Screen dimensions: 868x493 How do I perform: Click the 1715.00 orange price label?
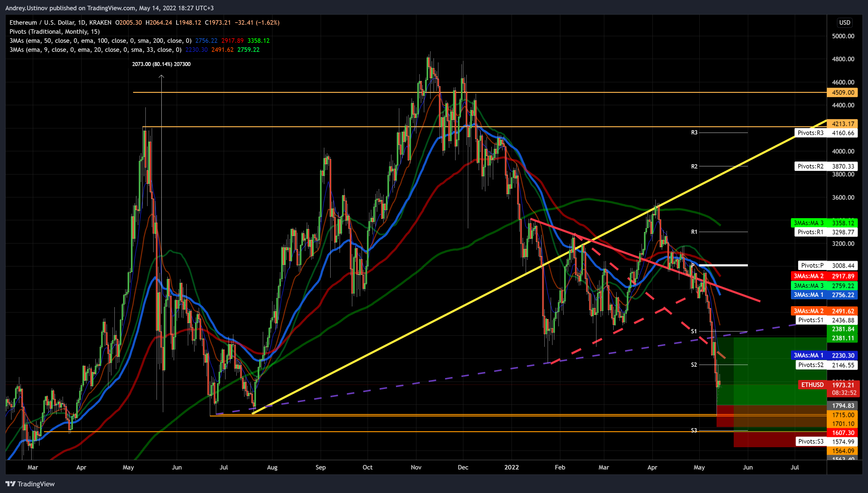coord(842,415)
